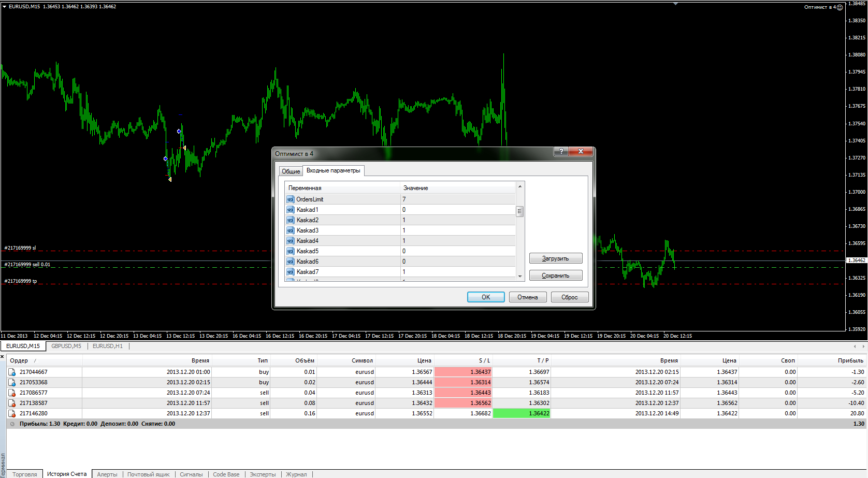Click the Kaskad6 variable icon
This screenshot has height=478, width=868.
[290, 262]
